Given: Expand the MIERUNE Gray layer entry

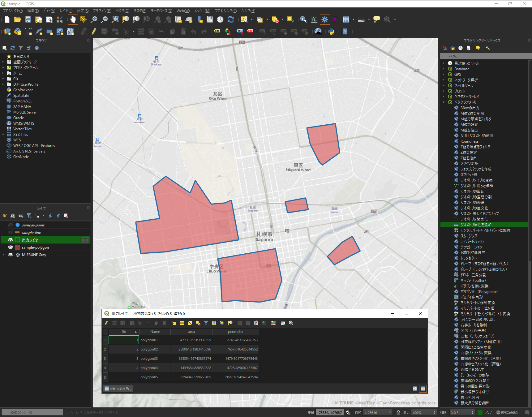Looking at the screenshot, I should (x=4, y=255).
